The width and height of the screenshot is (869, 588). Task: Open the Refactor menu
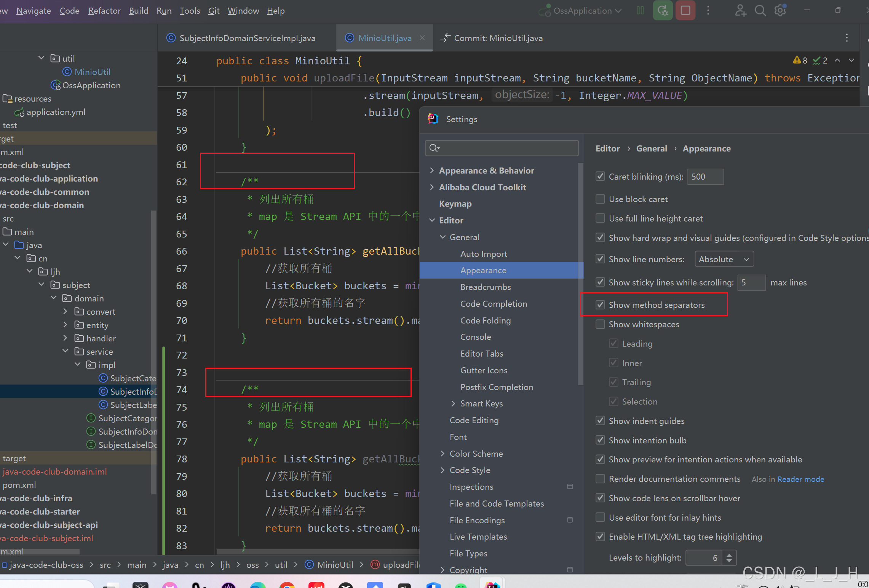(x=104, y=11)
